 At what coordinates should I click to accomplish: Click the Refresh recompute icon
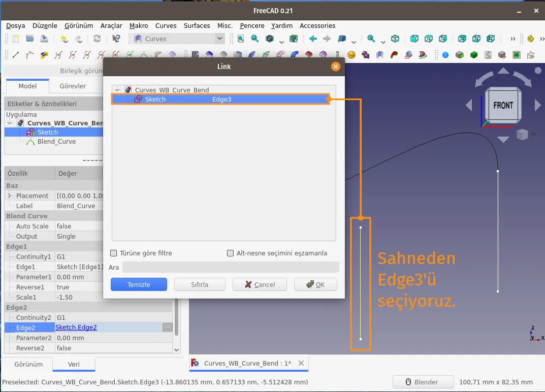97,39
